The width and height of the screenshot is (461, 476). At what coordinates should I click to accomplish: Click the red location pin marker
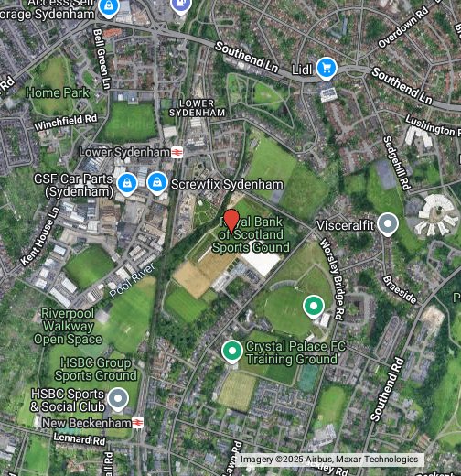tap(231, 221)
